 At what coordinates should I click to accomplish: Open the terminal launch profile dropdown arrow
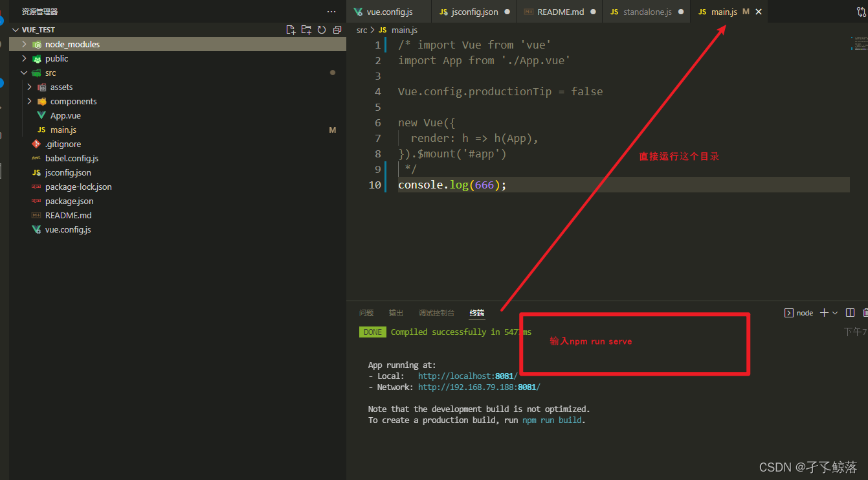pyautogui.click(x=834, y=313)
